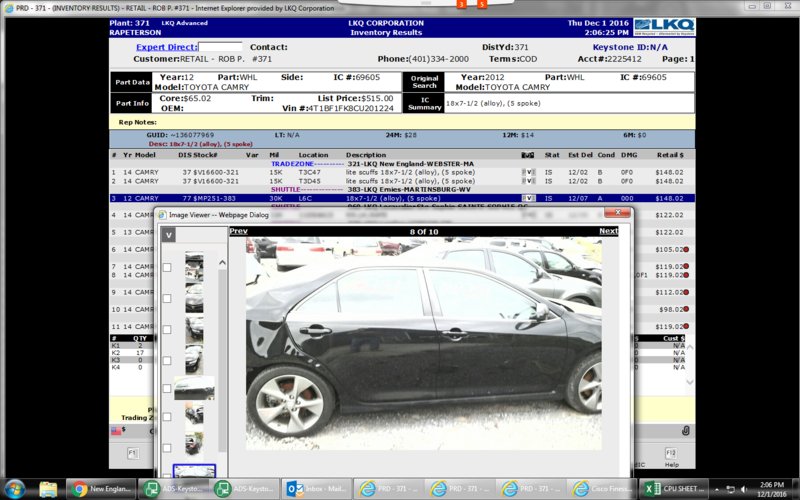Click image icons on row 2 T3D45
The width and height of the screenshot is (800, 500).
pyautogui.click(x=529, y=181)
